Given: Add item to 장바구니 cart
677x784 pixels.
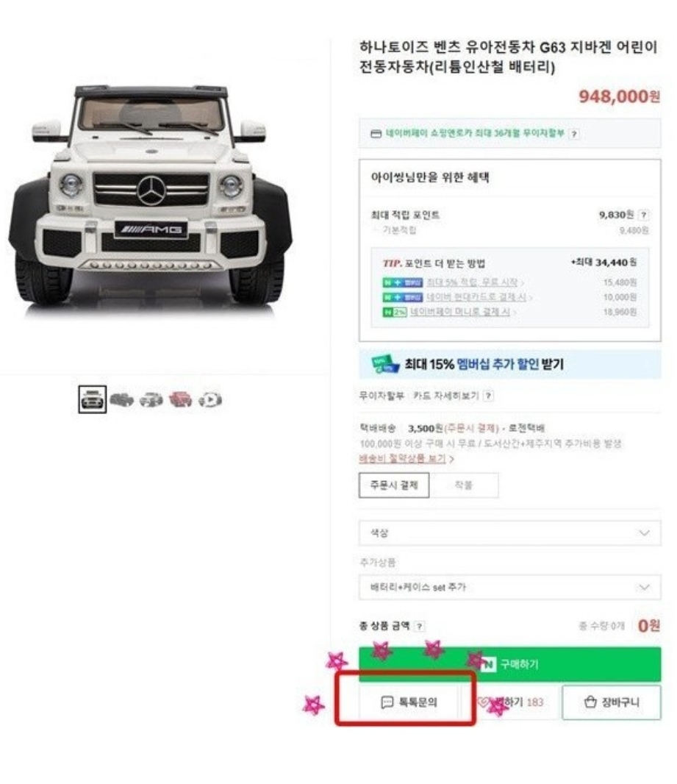Looking at the screenshot, I should click(612, 702).
